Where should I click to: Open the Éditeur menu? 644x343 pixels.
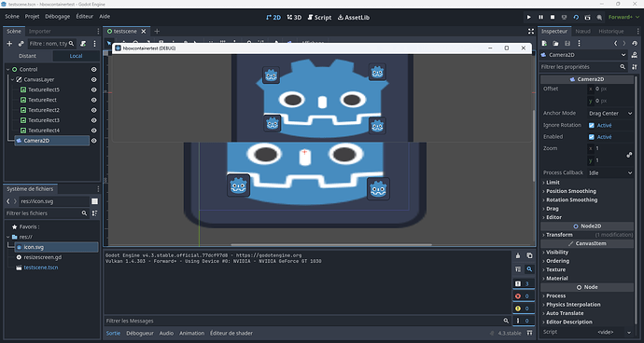85,17
